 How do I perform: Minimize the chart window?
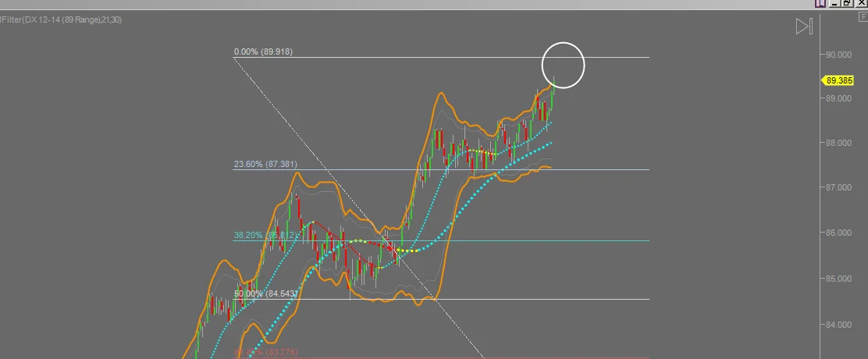pos(834,3)
